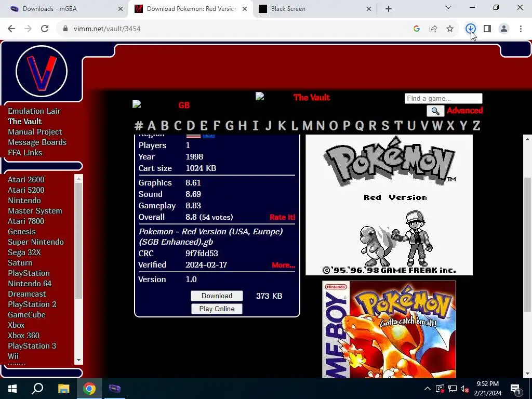Go forward with the forward arrow
The image size is (532, 399).
(28, 29)
